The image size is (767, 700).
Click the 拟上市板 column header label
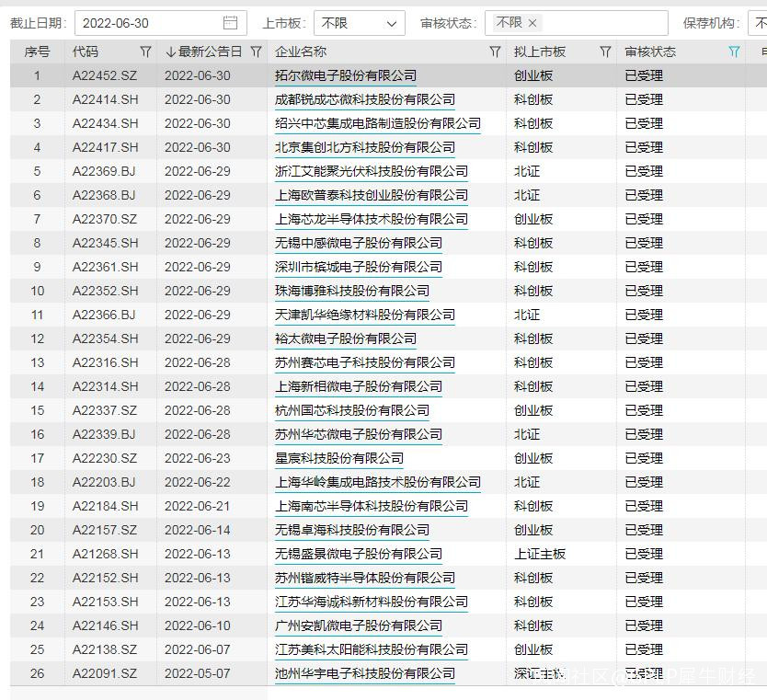[x=540, y=52]
